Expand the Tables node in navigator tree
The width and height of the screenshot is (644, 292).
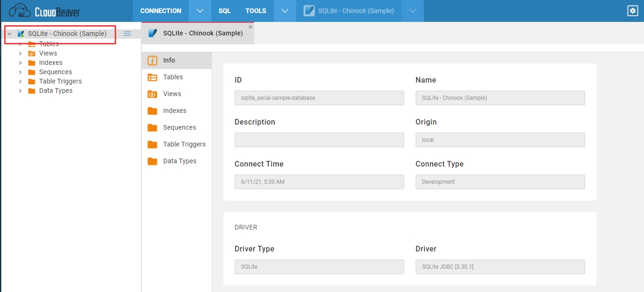[20, 44]
